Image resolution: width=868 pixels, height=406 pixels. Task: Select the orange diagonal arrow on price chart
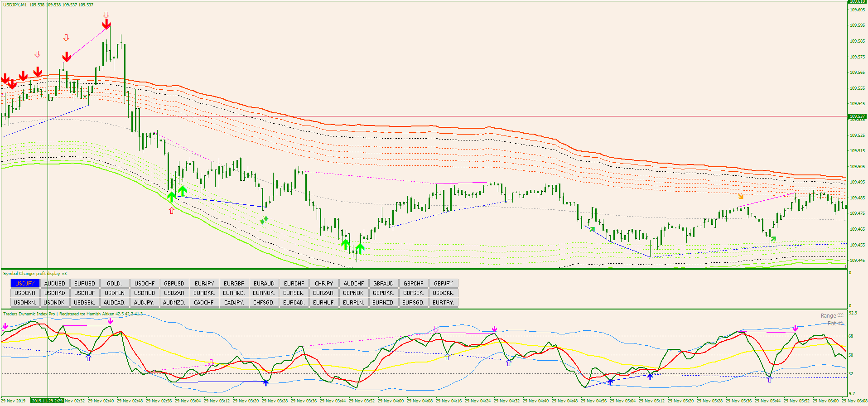(x=741, y=196)
